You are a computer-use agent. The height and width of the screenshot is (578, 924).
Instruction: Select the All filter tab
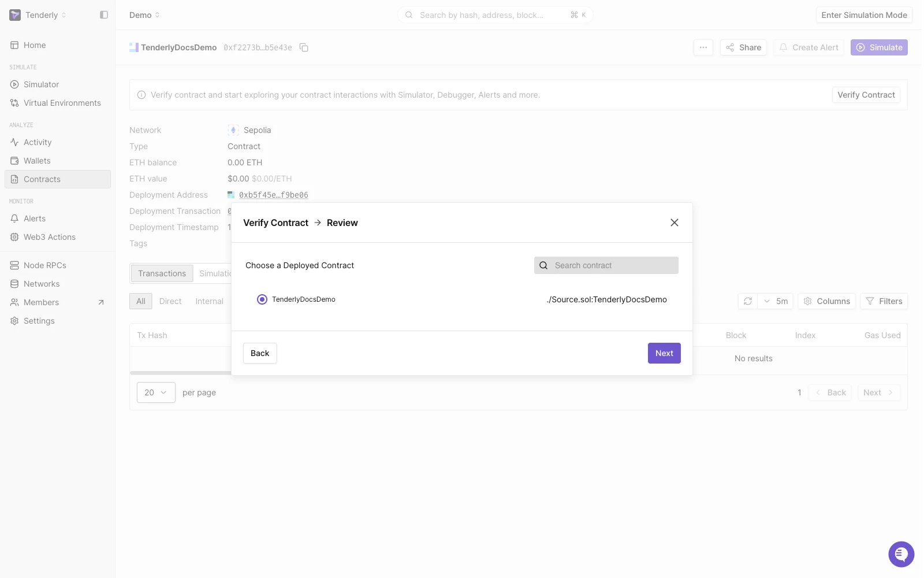pyautogui.click(x=141, y=301)
